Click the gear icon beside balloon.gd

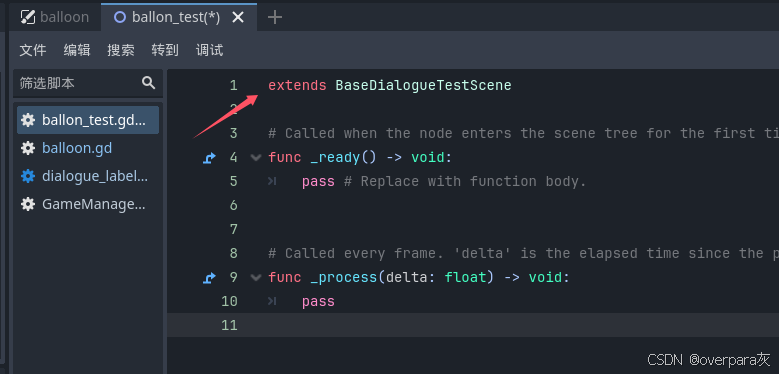pos(28,148)
